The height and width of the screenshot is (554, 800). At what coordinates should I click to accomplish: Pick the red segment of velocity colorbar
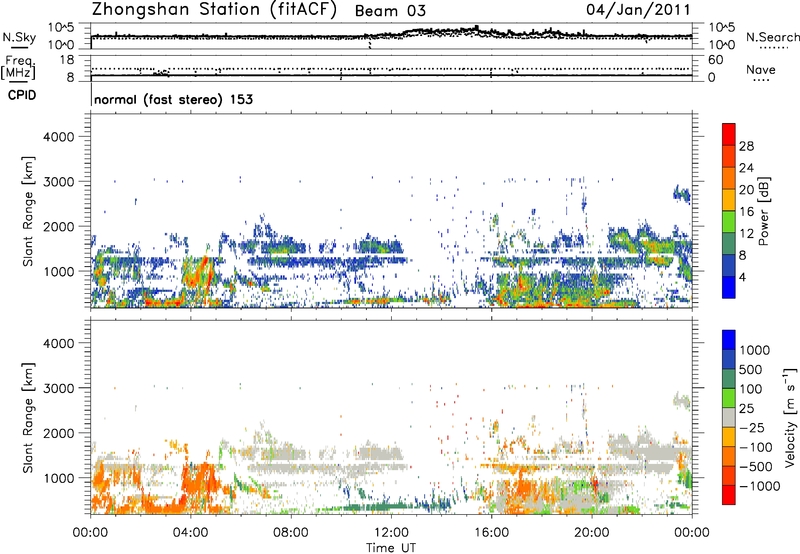click(729, 495)
